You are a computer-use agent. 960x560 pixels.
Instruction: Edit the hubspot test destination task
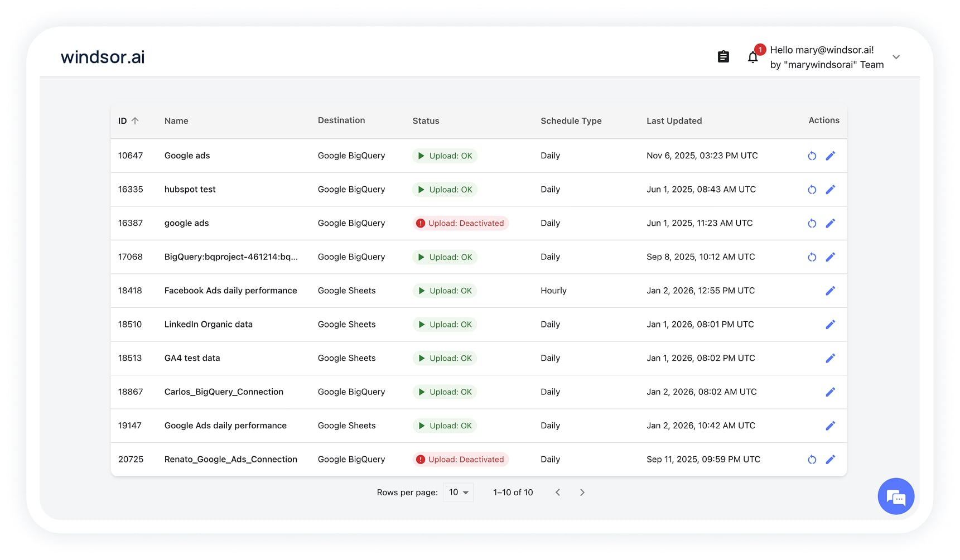point(830,190)
